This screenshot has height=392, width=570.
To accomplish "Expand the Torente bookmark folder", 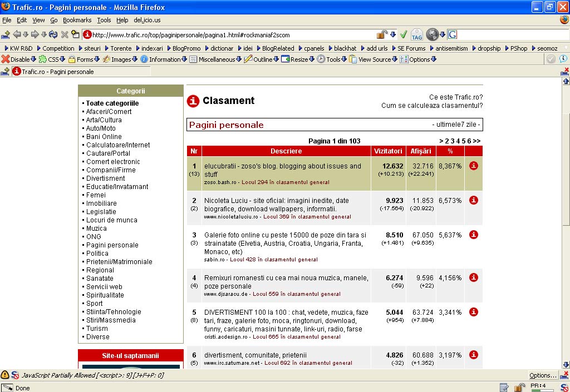I will pos(118,48).
